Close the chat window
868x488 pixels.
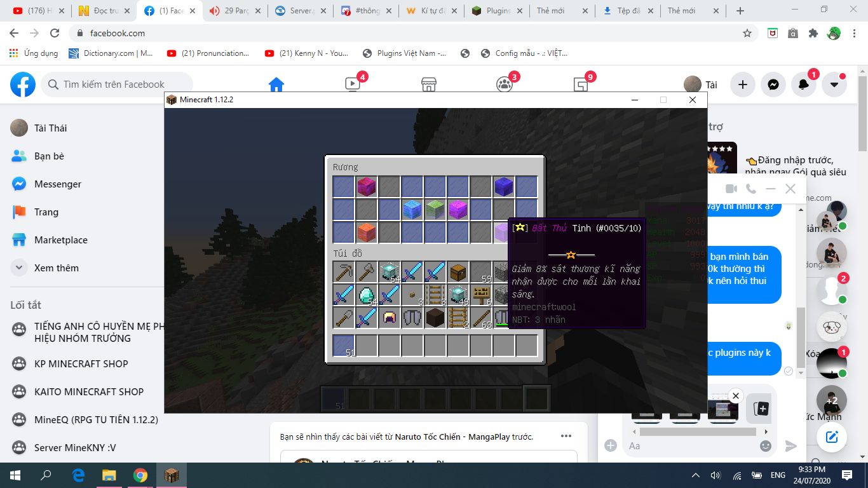(790, 189)
